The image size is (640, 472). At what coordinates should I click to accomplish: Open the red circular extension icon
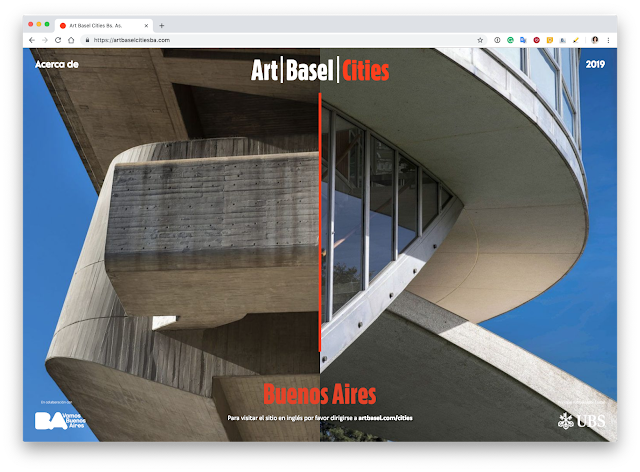537,40
